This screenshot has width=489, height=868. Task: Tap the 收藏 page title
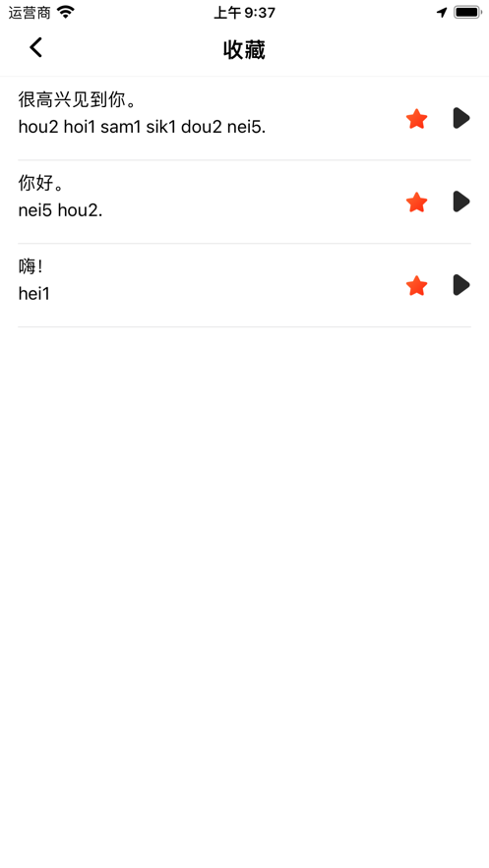(x=244, y=50)
